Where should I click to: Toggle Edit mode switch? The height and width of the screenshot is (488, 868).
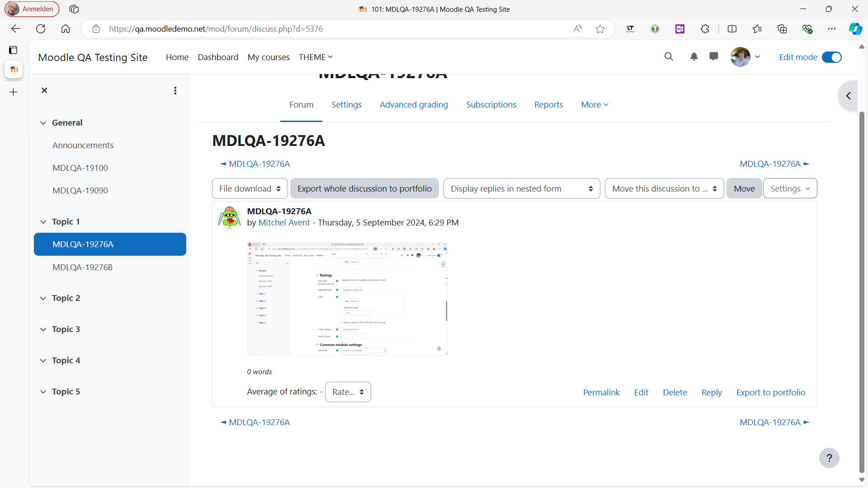[x=831, y=57]
